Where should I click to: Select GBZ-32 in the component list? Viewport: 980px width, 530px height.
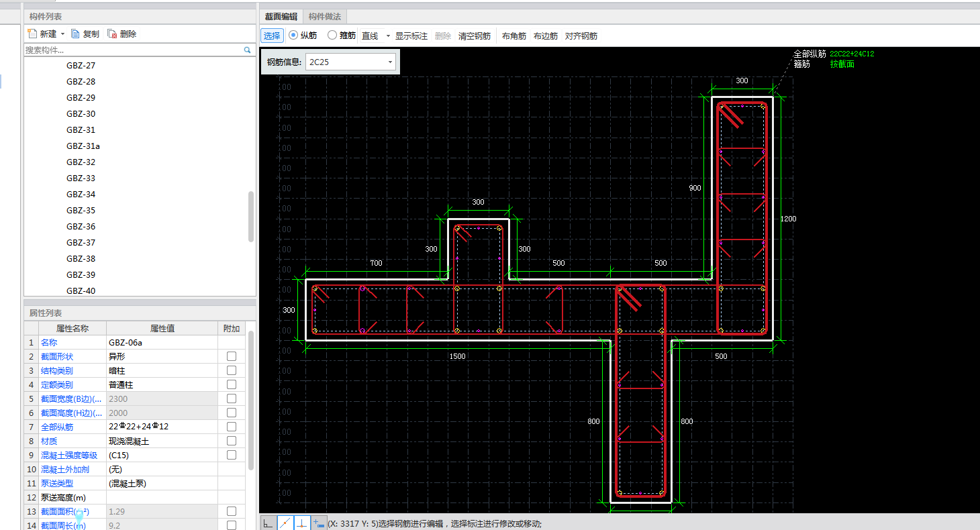pos(81,162)
